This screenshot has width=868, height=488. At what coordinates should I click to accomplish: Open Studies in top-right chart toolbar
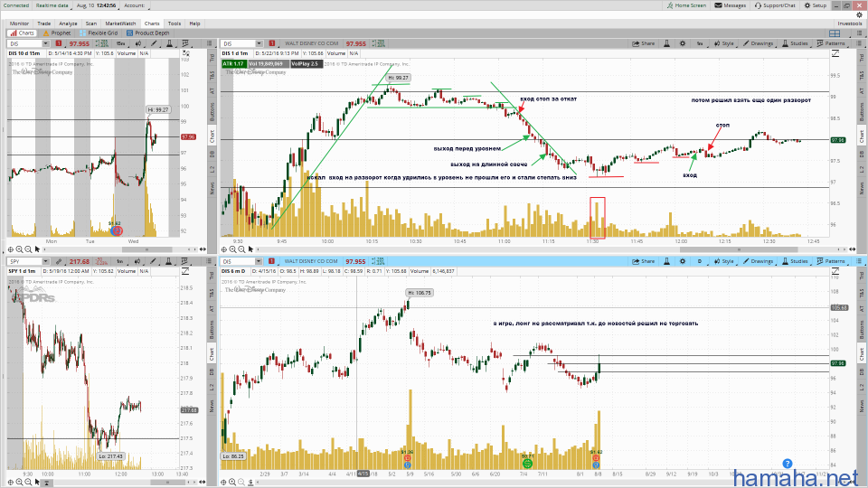(x=795, y=43)
